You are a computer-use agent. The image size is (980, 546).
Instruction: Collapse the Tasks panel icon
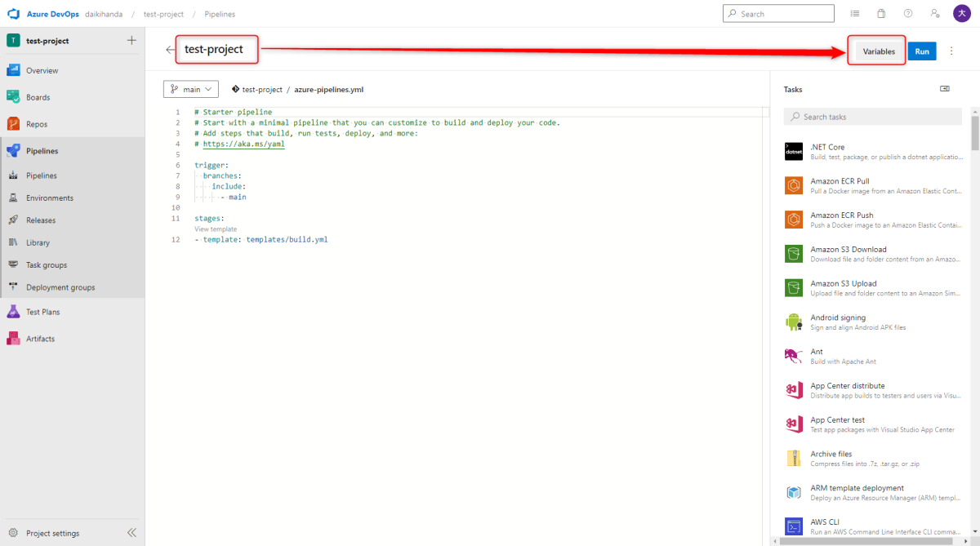945,89
